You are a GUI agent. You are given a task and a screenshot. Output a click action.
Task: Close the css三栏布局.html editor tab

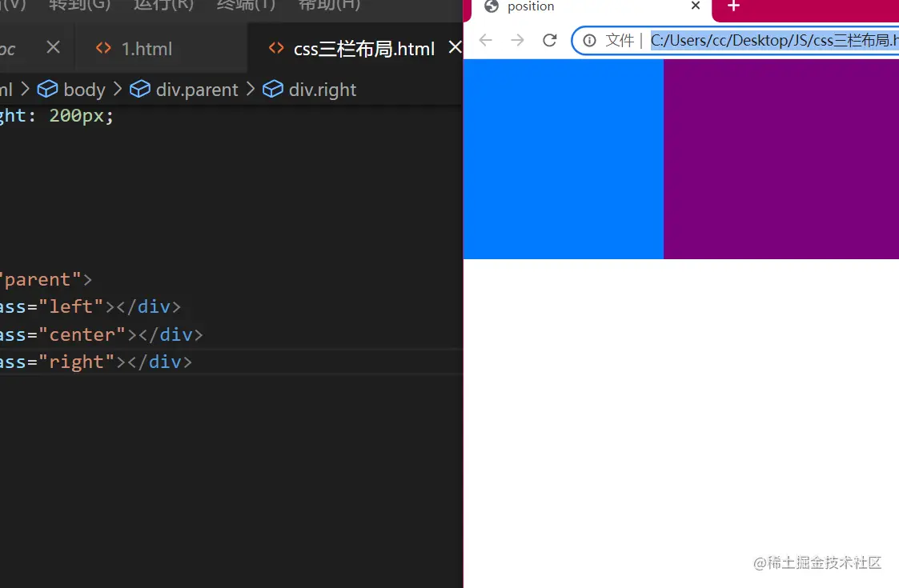pyautogui.click(x=455, y=47)
